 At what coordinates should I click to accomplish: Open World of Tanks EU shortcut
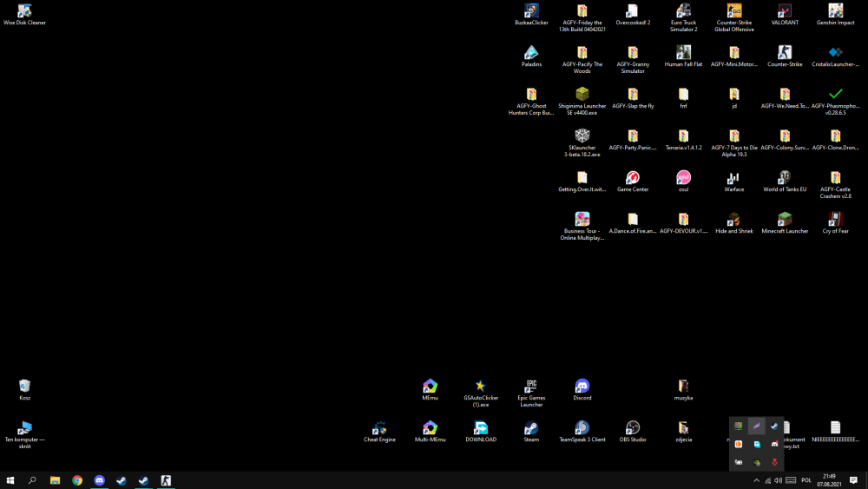(785, 181)
